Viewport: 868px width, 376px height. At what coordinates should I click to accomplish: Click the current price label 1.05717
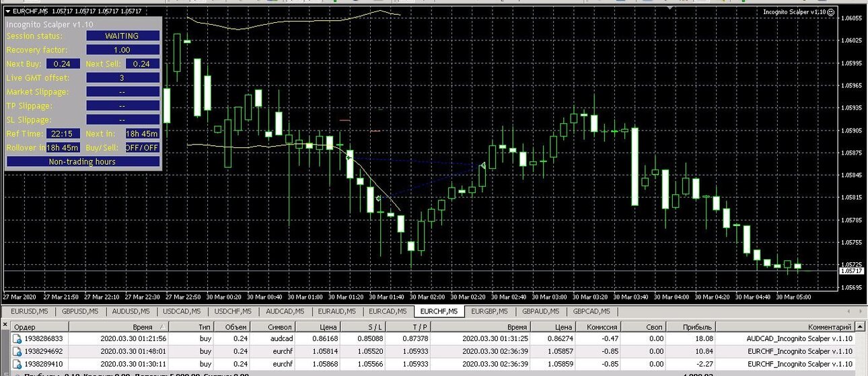tap(852, 270)
